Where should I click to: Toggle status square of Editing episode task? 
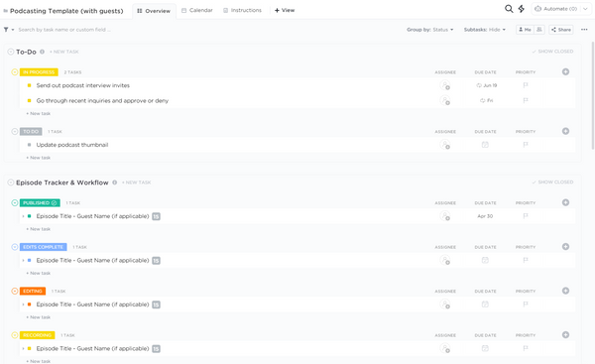click(29, 304)
